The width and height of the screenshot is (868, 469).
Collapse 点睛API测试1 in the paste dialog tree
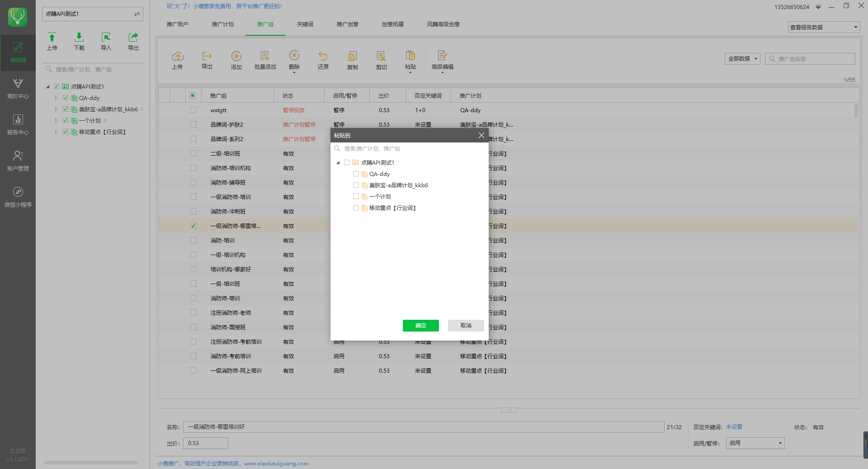338,162
